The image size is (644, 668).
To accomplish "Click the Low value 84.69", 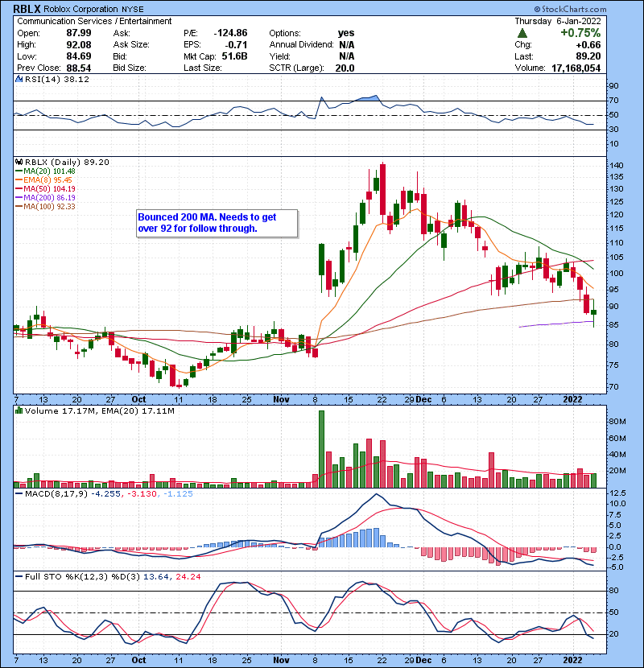I will (79, 56).
